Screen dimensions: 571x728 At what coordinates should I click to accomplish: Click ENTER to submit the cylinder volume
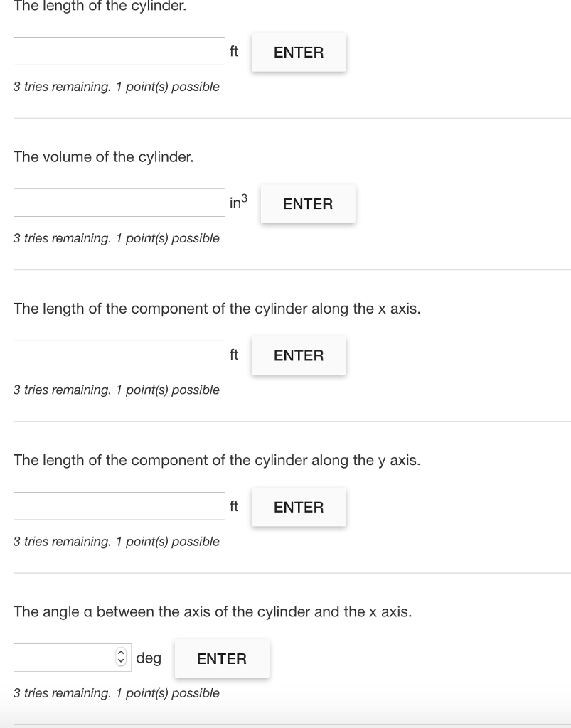(307, 203)
